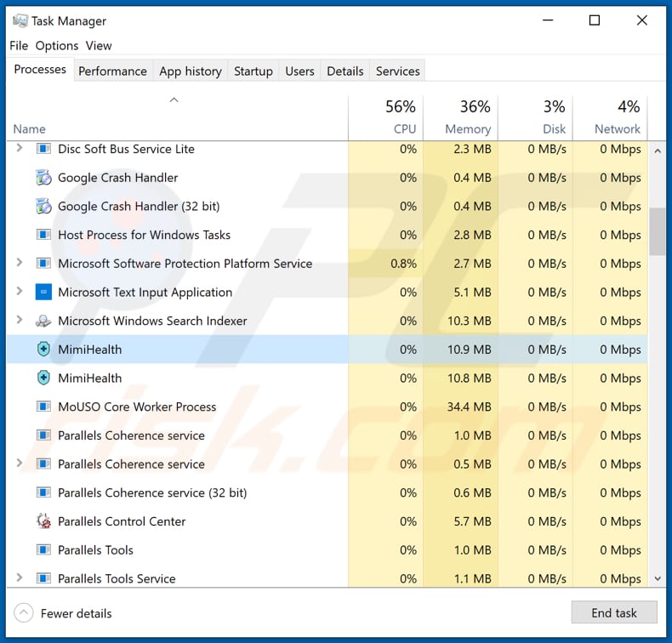Switch to the Users tab
The image size is (672, 643).
click(x=299, y=71)
